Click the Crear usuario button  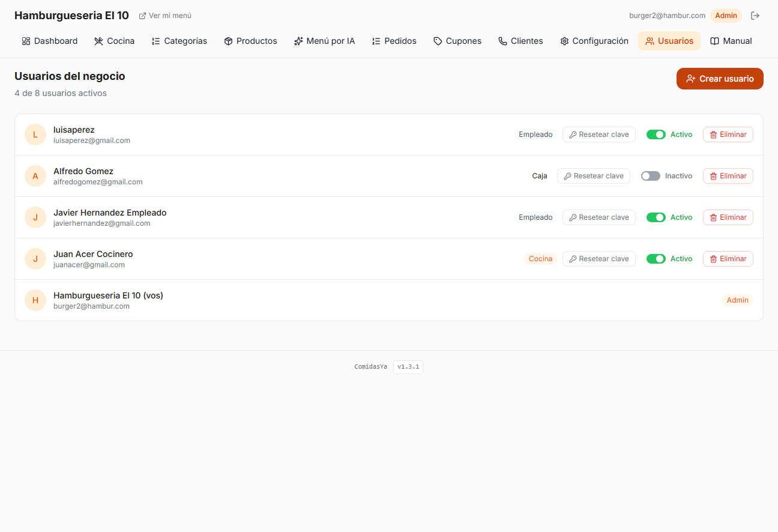coord(720,79)
